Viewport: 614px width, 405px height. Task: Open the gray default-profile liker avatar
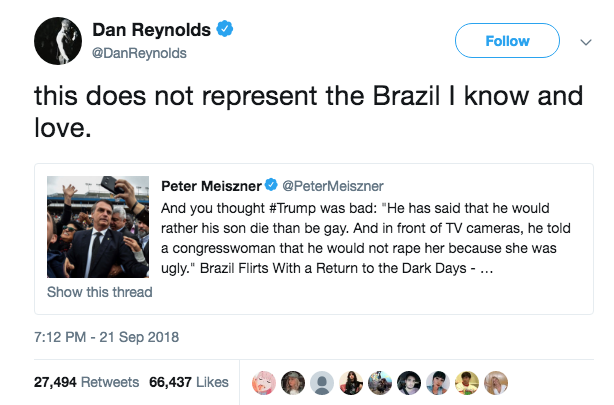tap(322, 383)
